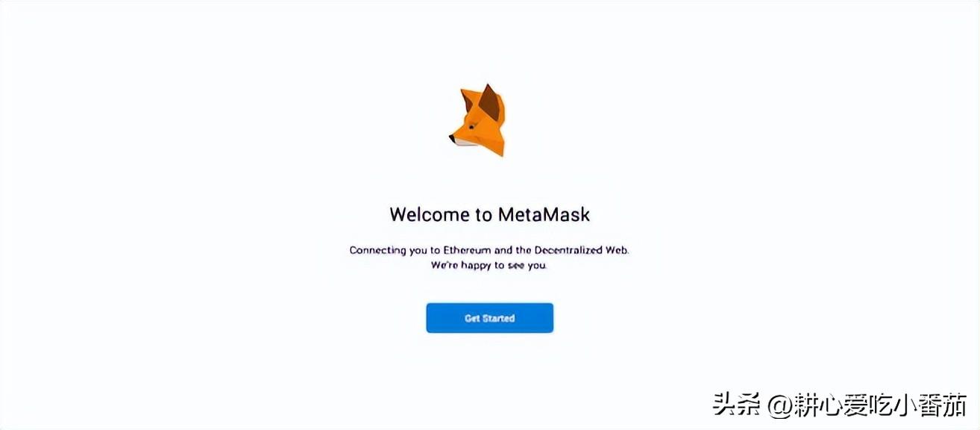The height and width of the screenshot is (430, 980).
Task: Click the Welcome to MetaMask heading
Action: click(490, 215)
